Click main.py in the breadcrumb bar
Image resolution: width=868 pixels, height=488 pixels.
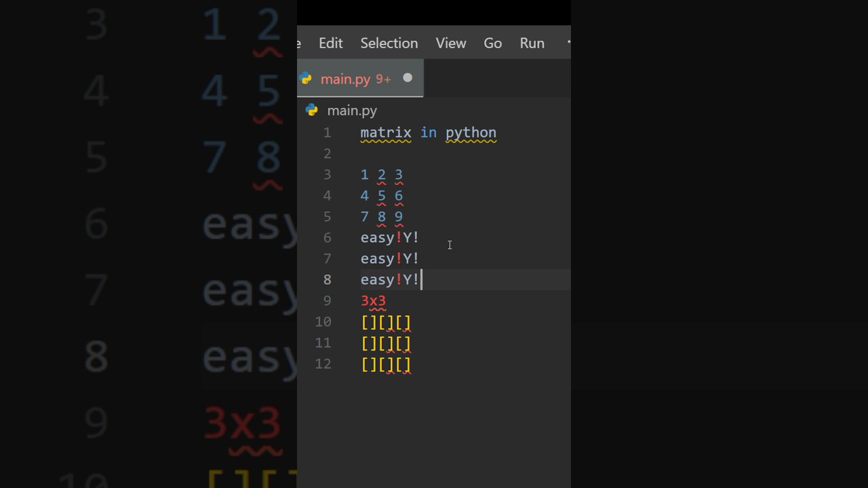[352, 110]
